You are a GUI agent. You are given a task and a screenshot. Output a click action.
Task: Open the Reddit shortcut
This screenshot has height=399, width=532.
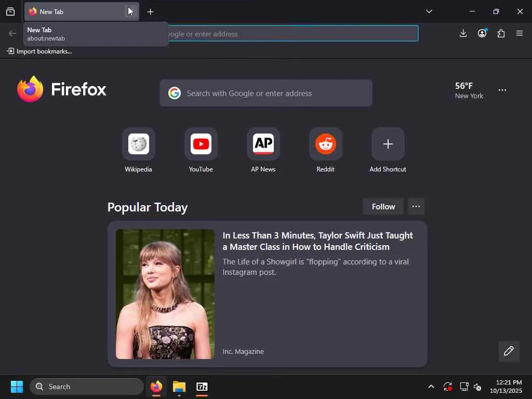[325, 150]
